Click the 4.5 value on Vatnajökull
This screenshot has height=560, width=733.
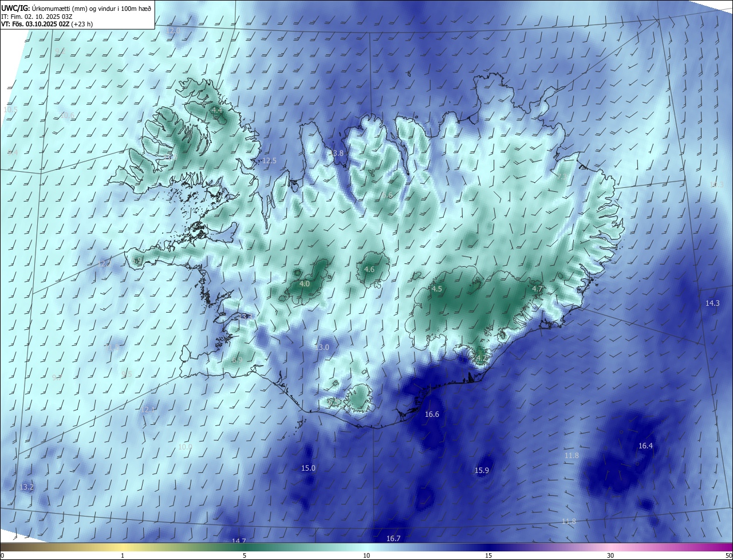(x=437, y=289)
